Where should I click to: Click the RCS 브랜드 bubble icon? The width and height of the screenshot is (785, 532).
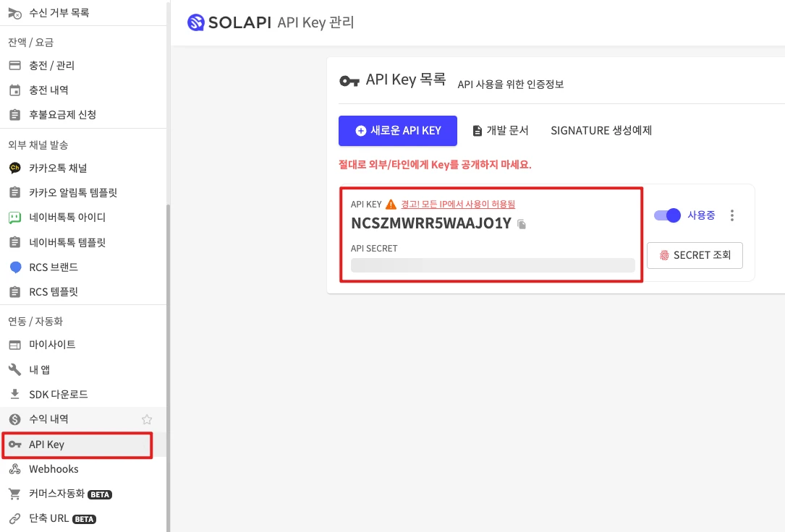[14, 267]
